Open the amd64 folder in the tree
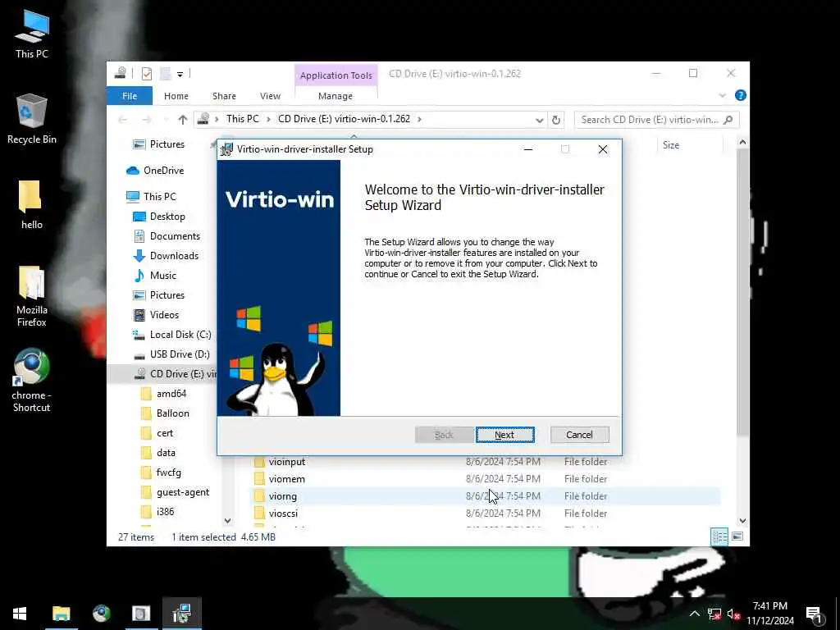 tap(171, 394)
